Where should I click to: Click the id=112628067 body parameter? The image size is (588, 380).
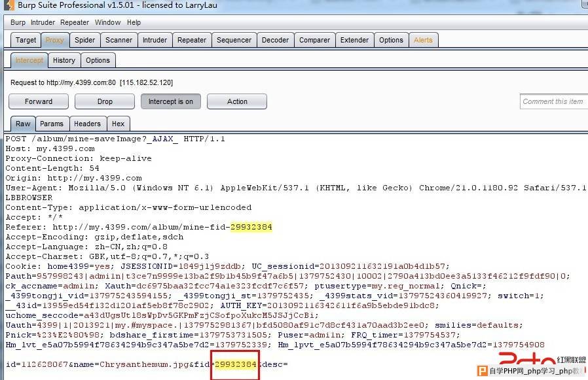pos(37,364)
